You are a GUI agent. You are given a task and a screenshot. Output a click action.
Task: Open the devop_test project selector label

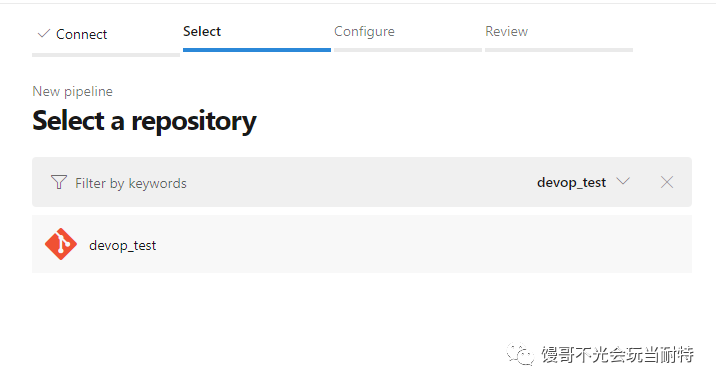571,182
